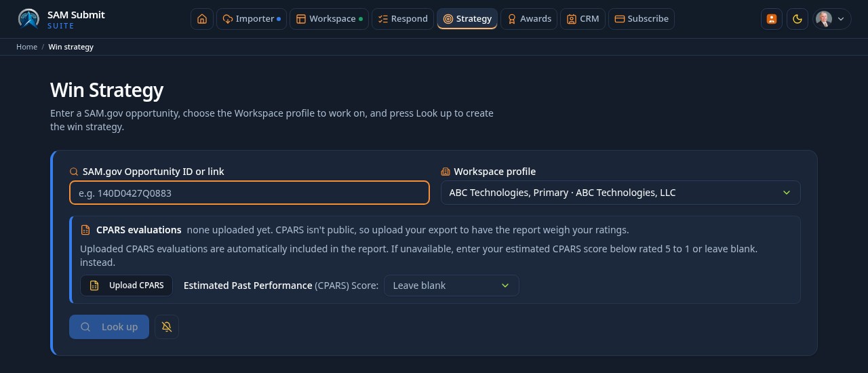The width and height of the screenshot is (868, 373).
Task: Click the CPARS evaluations label
Action: point(138,230)
